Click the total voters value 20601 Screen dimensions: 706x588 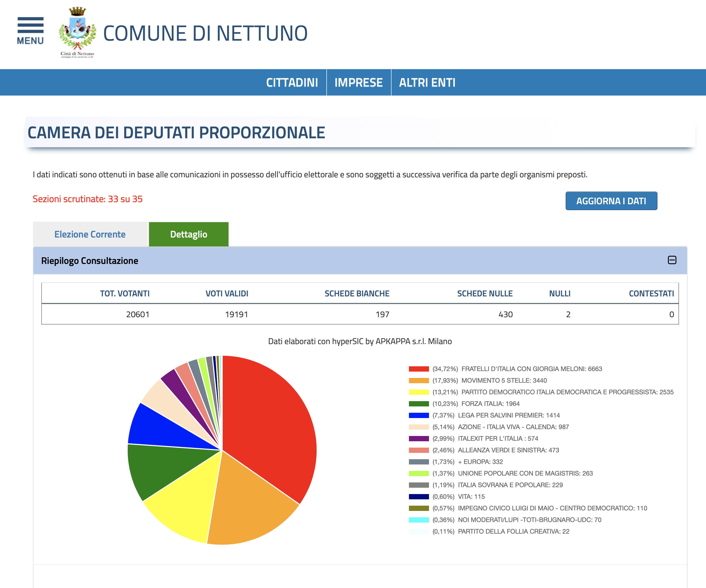pos(137,314)
